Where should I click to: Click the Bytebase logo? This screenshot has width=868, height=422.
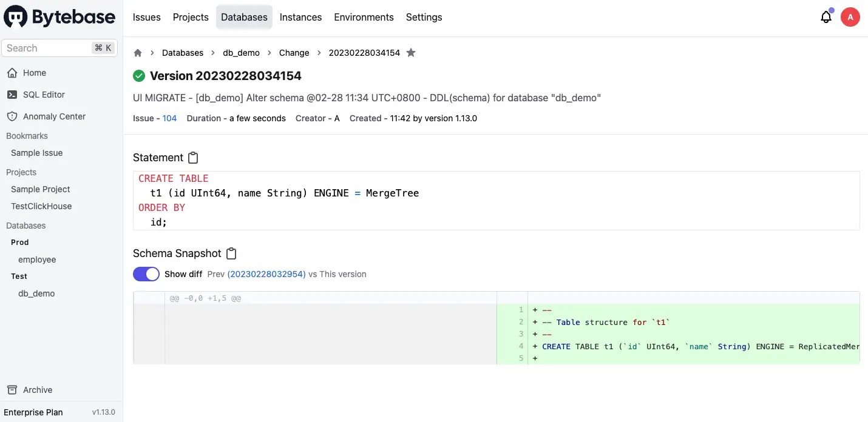click(59, 17)
